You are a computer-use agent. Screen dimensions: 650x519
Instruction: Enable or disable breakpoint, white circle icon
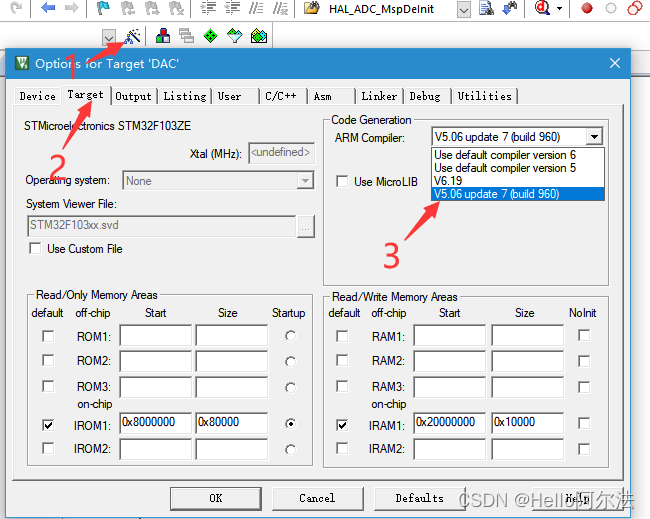(611, 8)
